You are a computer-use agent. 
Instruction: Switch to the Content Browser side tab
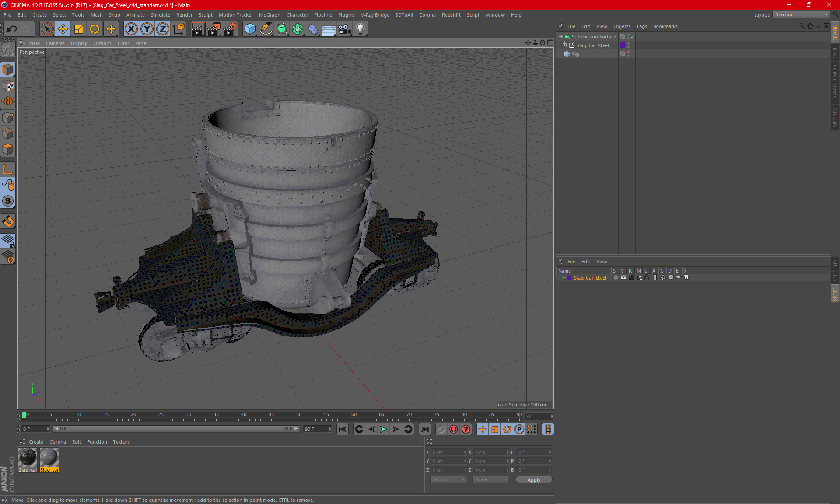[x=835, y=82]
